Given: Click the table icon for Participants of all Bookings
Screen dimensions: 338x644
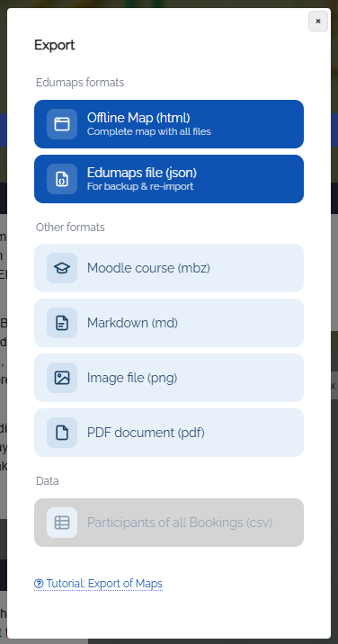Looking at the screenshot, I should [x=62, y=523].
